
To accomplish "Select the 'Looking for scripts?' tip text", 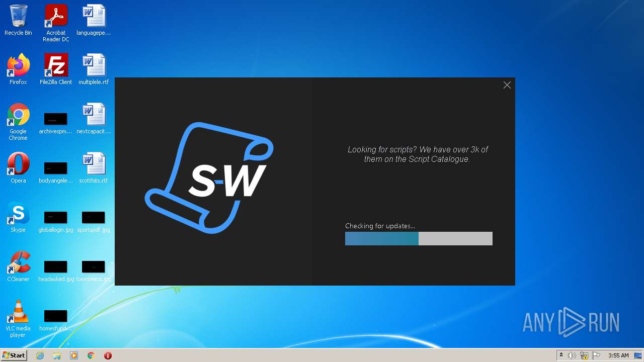I will point(418,154).
